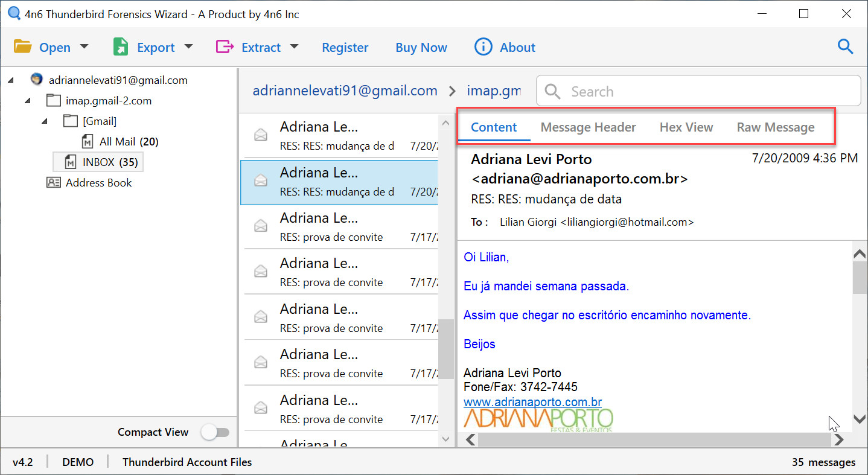Click the envelope icon of the highlighted message
Image resolution: width=868 pixels, height=475 pixels.
coord(261,180)
